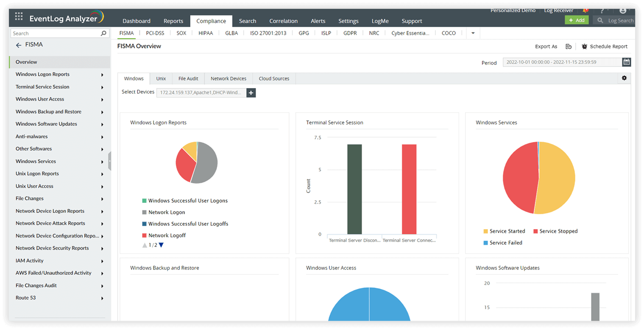Image resolution: width=644 pixels, height=330 pixels.
Task: Open the help question mark menu
Action: (602, 11)
